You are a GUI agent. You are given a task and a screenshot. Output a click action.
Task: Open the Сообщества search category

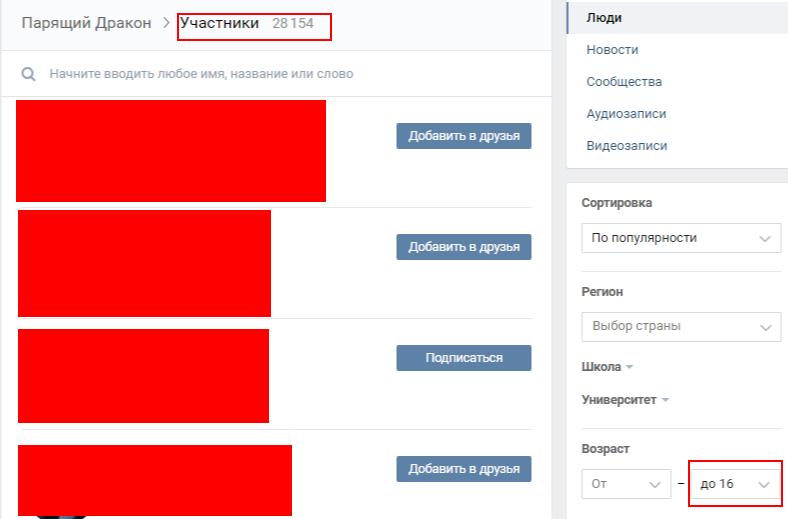(x=624, y=82)
